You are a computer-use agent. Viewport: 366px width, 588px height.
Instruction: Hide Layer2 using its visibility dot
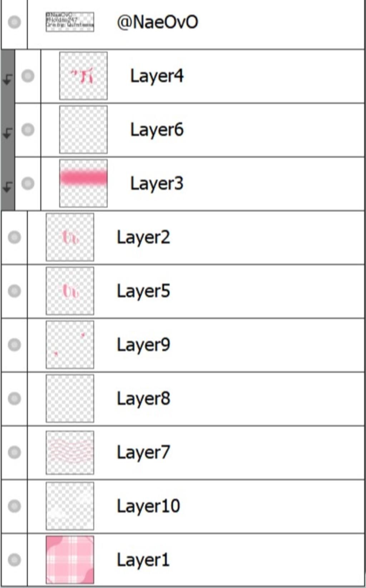14,237
